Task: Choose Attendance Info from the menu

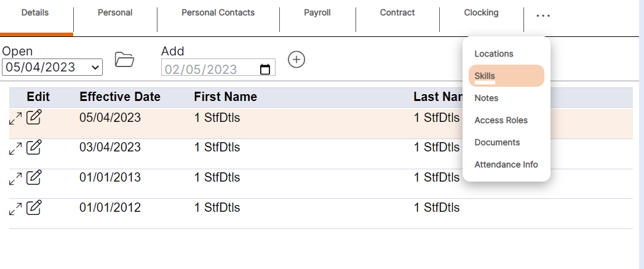Action: pyautogui.click(x=506, y=164)
